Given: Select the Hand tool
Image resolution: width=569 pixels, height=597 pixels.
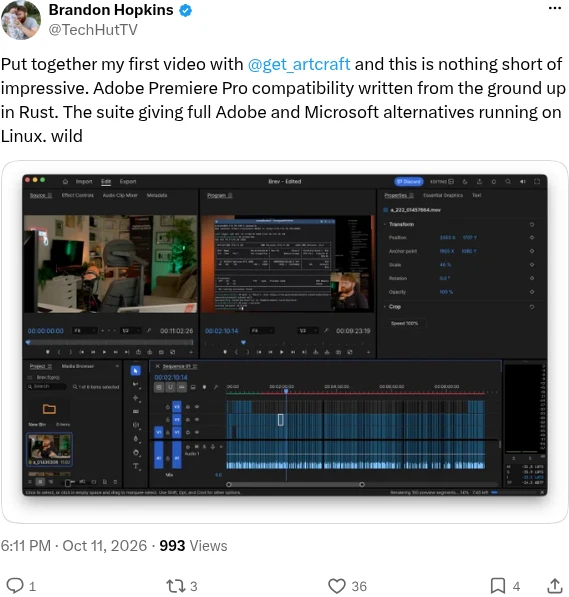Looking at the screenshot, I should [136, 453].
